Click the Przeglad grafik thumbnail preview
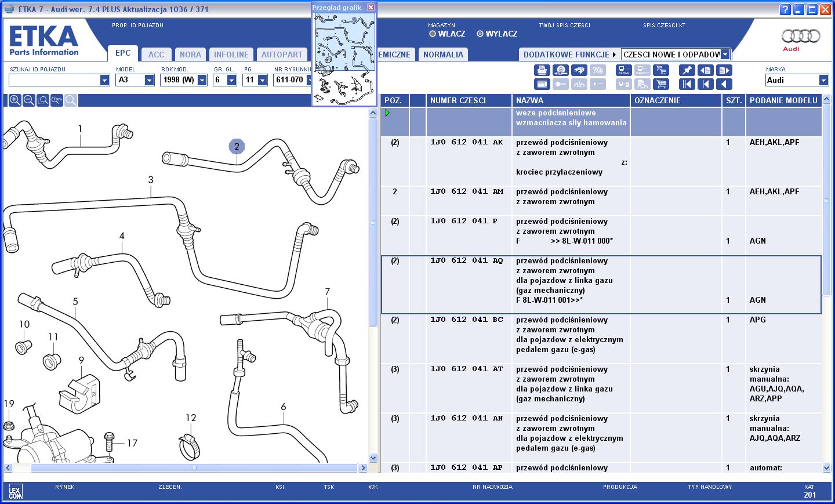This screenshot has width=835, height=504. click(x=344, y=59)
